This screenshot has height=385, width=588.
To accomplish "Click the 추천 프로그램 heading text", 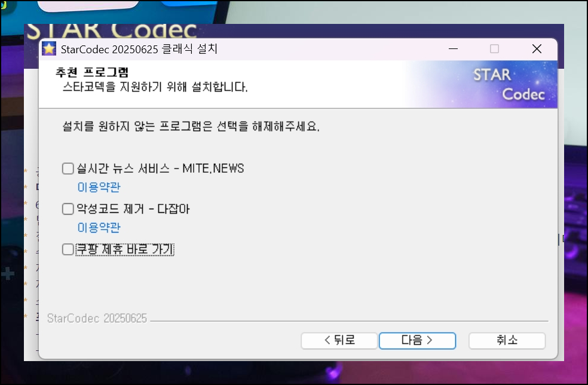I will click(x=92, y=72).
